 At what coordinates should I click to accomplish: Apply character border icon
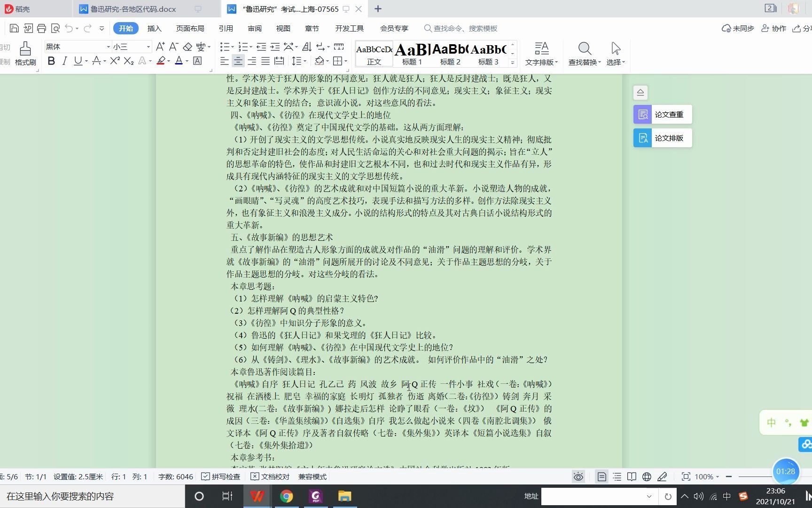[x=197, y=61]
